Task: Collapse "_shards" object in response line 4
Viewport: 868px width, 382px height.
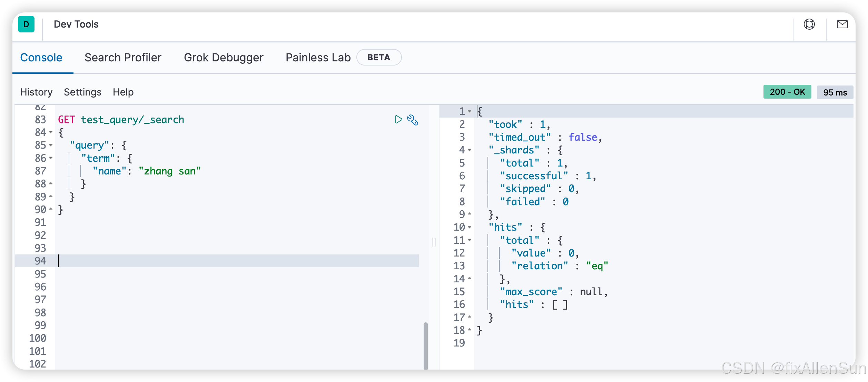Action: (470, 150)
